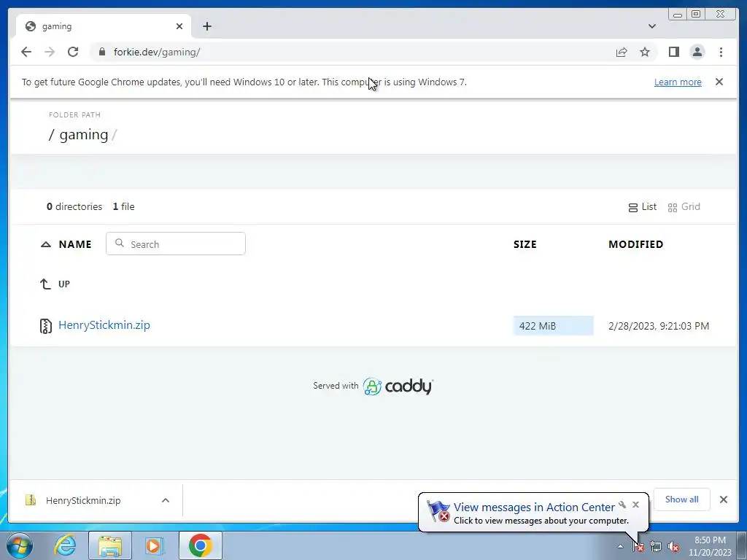
Task: Open the Chrome side panel
Action: tap(673, 52)
